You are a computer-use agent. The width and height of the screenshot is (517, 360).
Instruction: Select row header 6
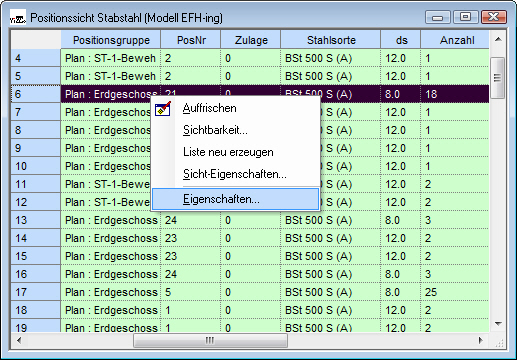(x=36, y=94)
